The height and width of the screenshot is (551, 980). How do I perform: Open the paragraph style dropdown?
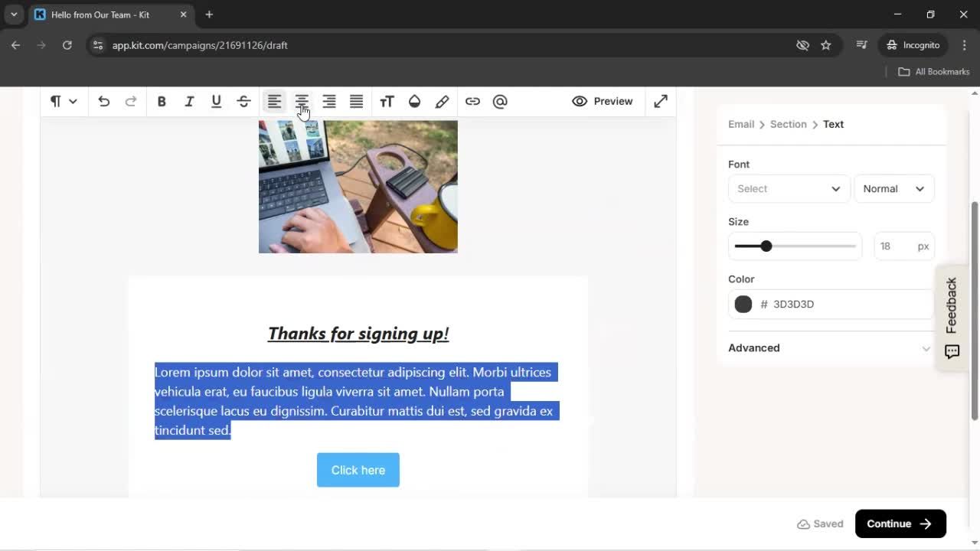(x=63, y=101)
